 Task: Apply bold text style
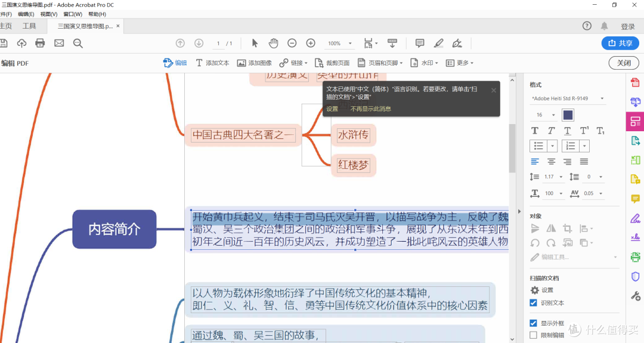(535, 131)
